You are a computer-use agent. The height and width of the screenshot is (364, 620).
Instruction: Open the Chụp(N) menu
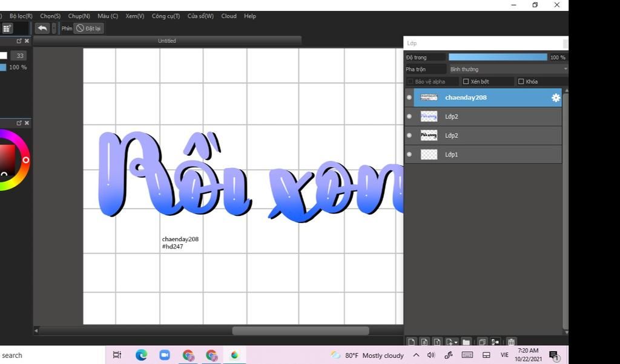point(79,16)
